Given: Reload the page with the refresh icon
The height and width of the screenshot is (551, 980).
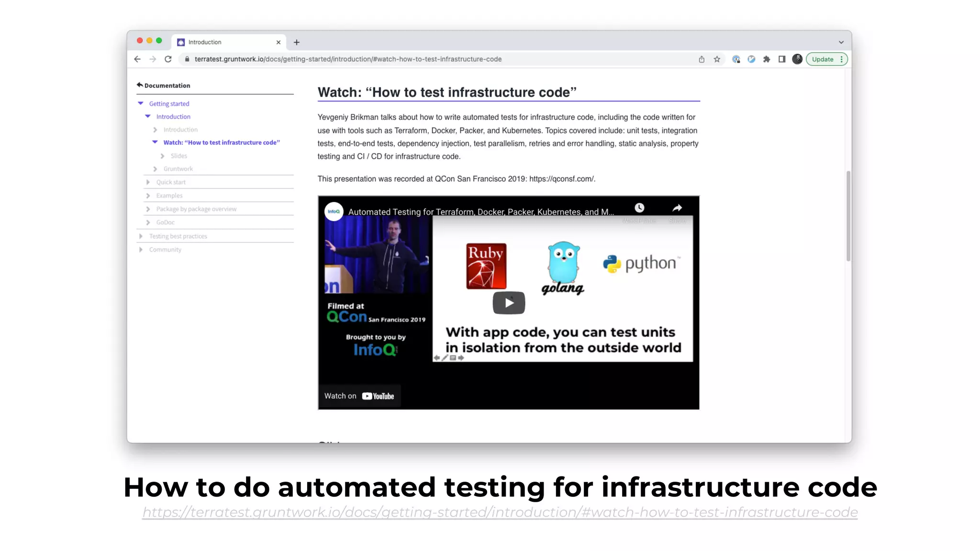Looking at the screenshot, I should [x=168, y=59].
